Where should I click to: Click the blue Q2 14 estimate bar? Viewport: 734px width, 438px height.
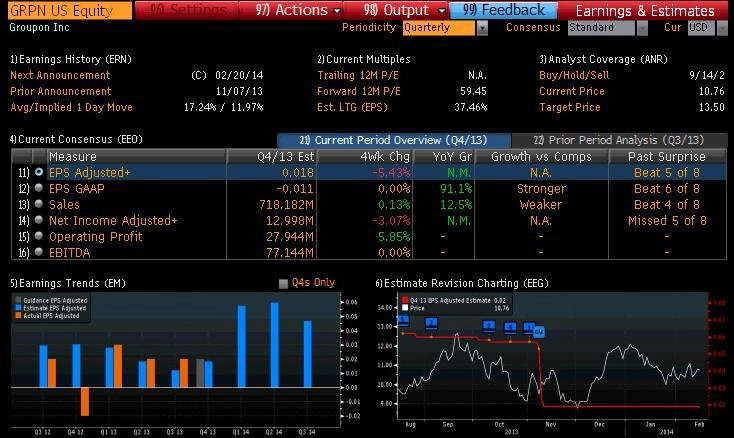tap(275, 345)
